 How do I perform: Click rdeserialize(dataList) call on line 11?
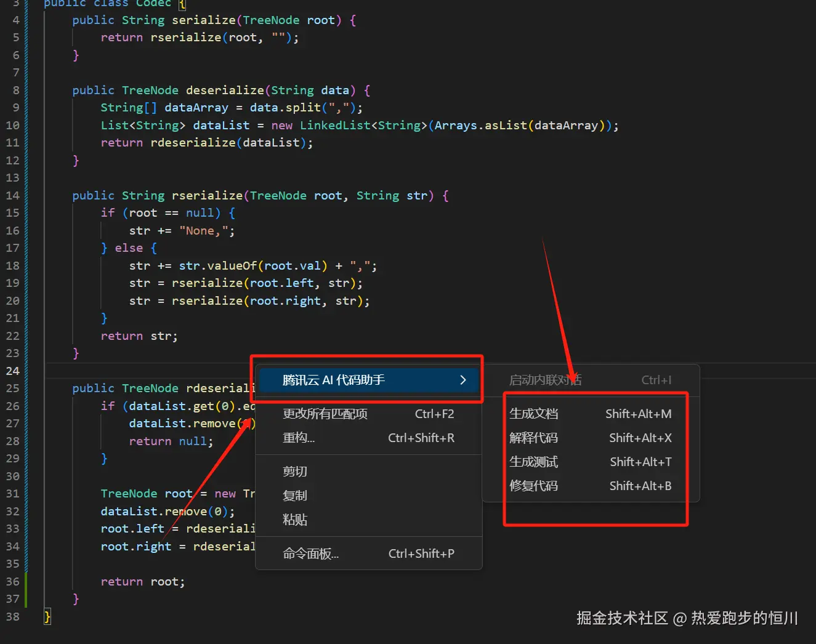click(x=228, y=142)
